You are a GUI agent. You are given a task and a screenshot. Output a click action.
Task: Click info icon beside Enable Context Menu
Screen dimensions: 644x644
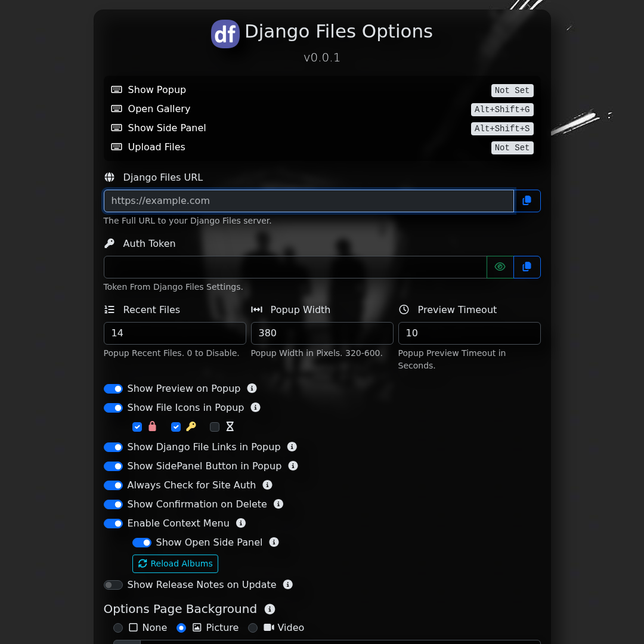[241, 523]
